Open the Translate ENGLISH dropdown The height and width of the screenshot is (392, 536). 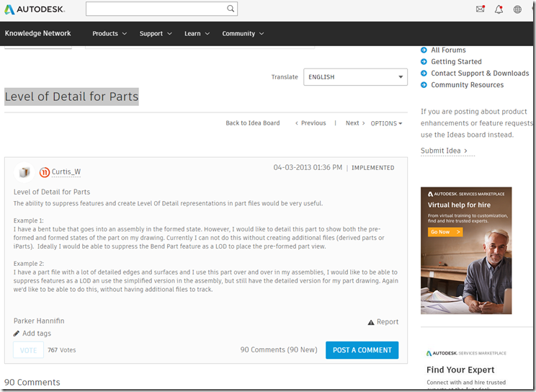(x=355, y=77)
